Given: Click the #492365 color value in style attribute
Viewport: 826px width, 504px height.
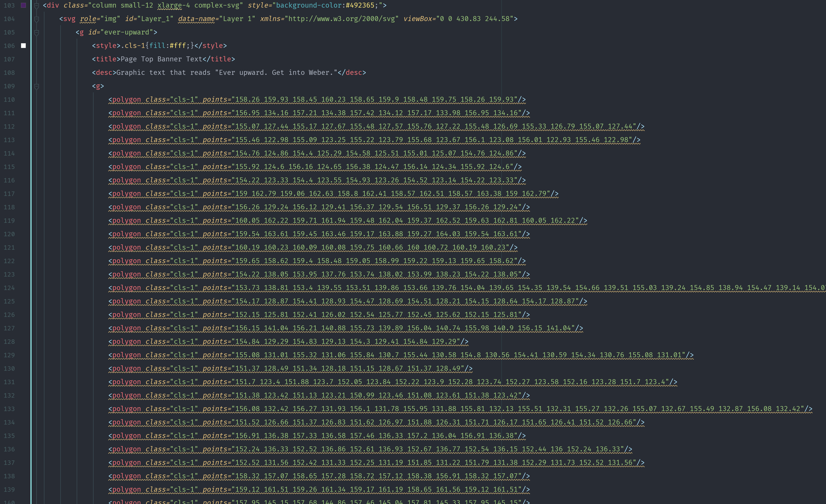Looking at the screenshot, I should 360,5.
